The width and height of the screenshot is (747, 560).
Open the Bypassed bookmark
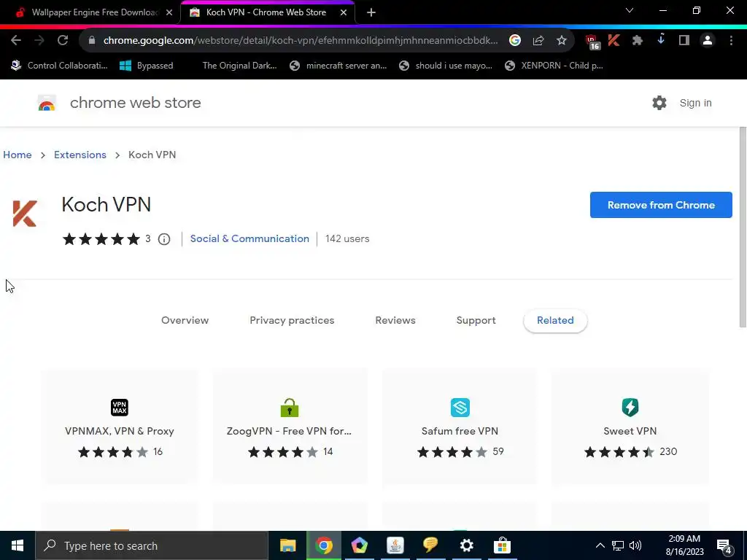click(146, 66)
